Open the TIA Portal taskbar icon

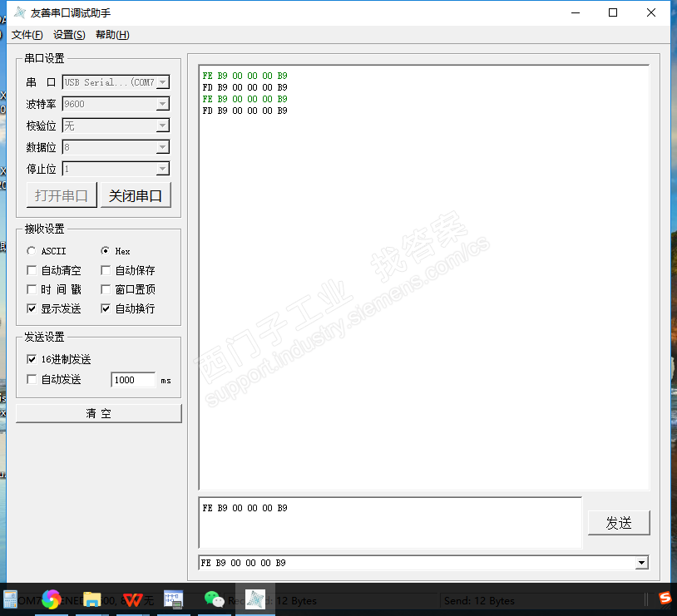(x=174, y=599)
